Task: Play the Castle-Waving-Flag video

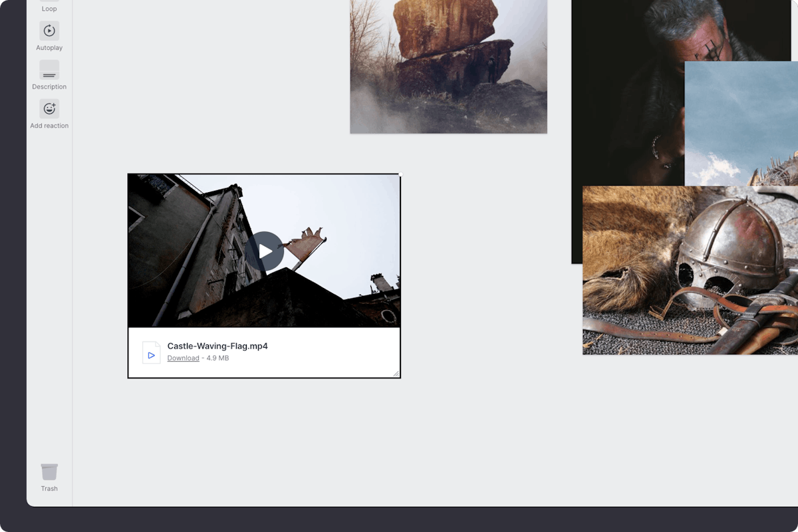Action: pos(265,251)
